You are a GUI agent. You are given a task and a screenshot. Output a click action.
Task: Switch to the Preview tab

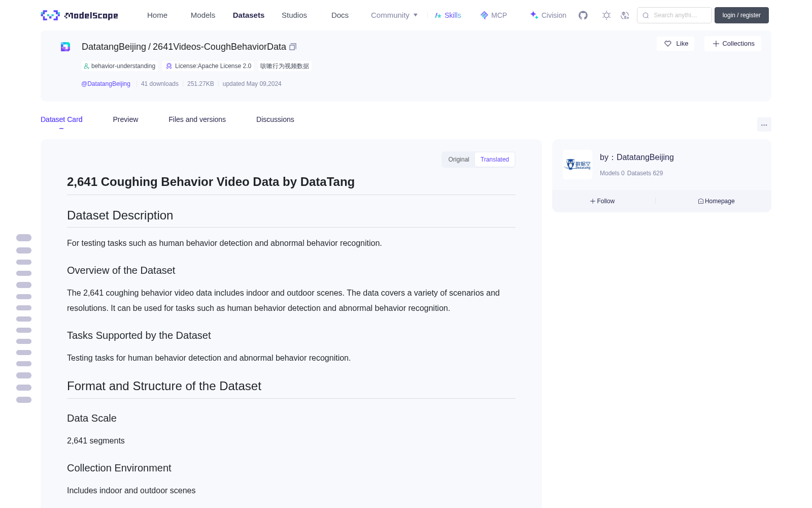[x=125, y=119]
